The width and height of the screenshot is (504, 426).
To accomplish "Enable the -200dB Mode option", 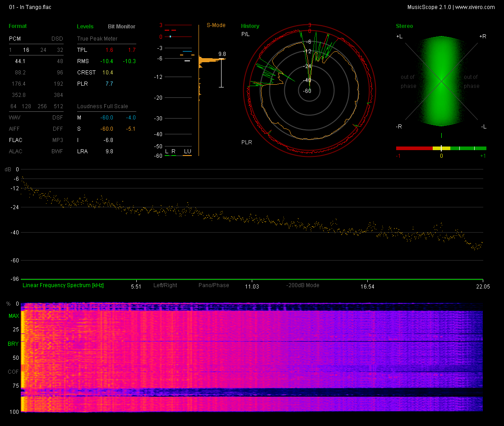I will [303, 285].
